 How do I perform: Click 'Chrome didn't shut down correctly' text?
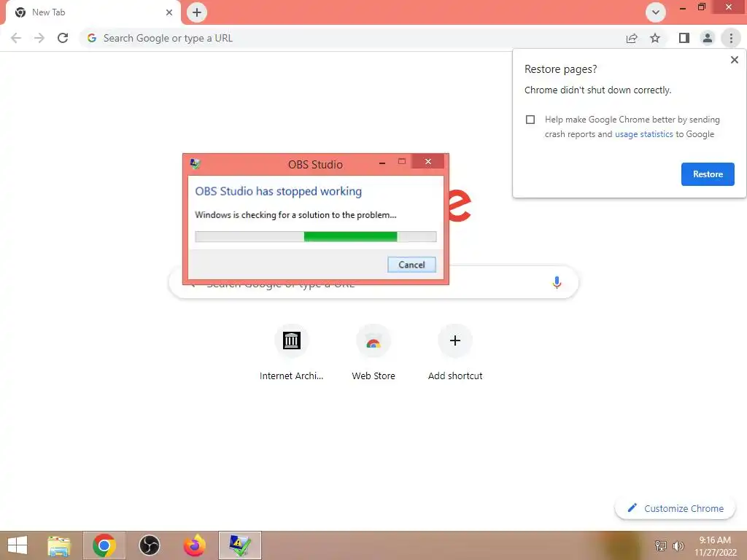coord(598,90)
